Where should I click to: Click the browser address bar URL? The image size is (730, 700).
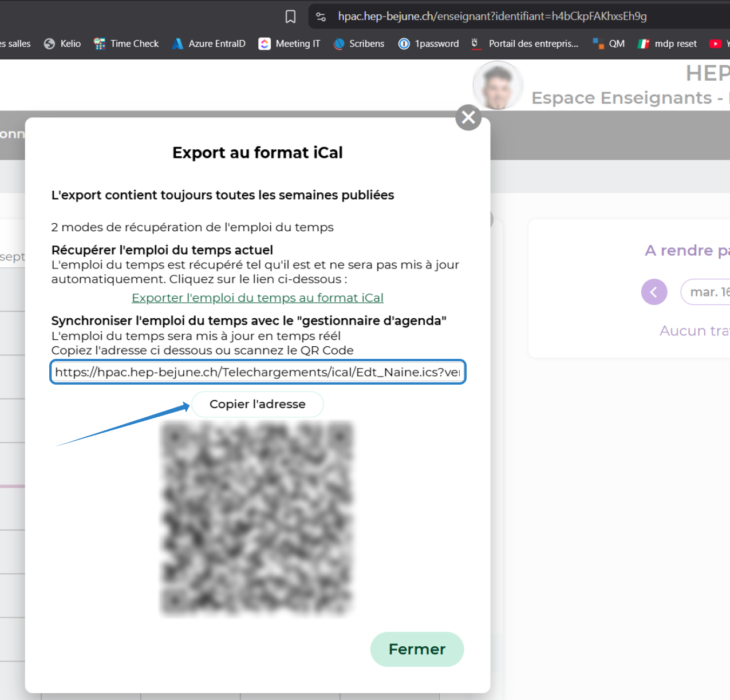point(492,17)
